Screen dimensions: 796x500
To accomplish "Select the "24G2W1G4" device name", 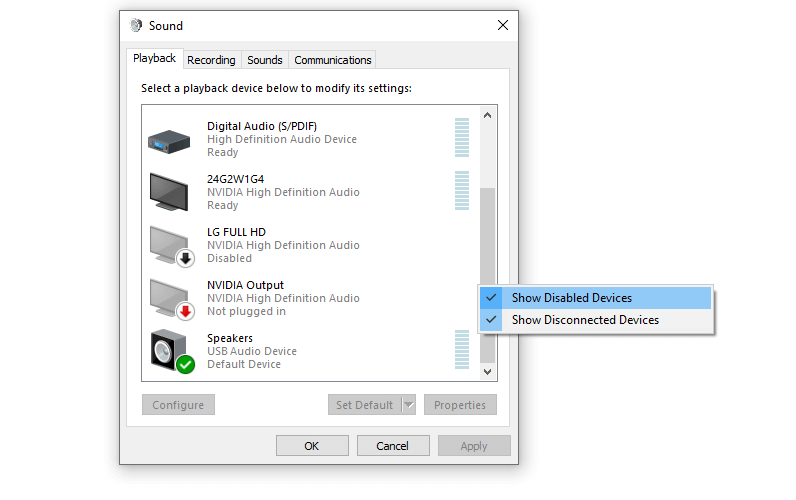I will click(236, 179).
